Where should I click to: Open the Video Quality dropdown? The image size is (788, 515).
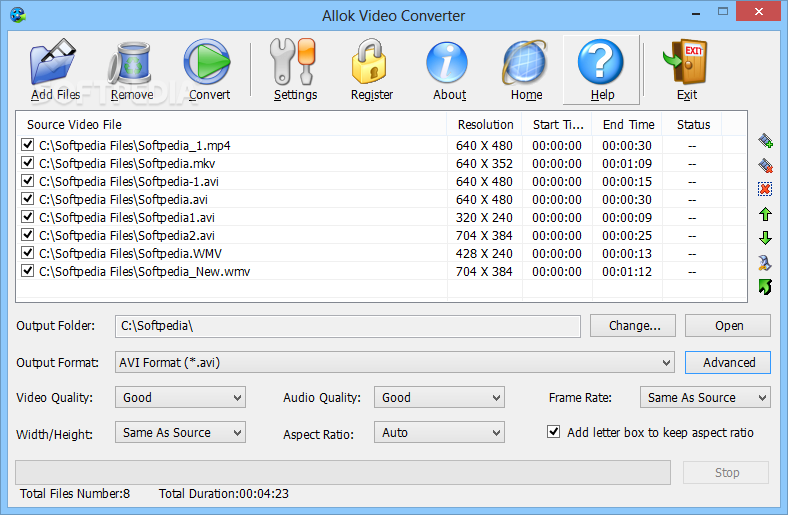tap(180, 397)
